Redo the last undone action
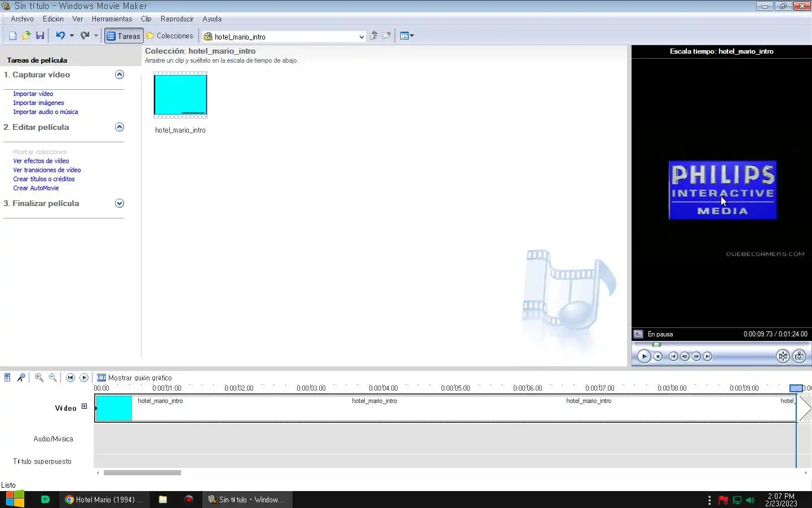This screenshot has width=812, height=508. tap(85, 36)
